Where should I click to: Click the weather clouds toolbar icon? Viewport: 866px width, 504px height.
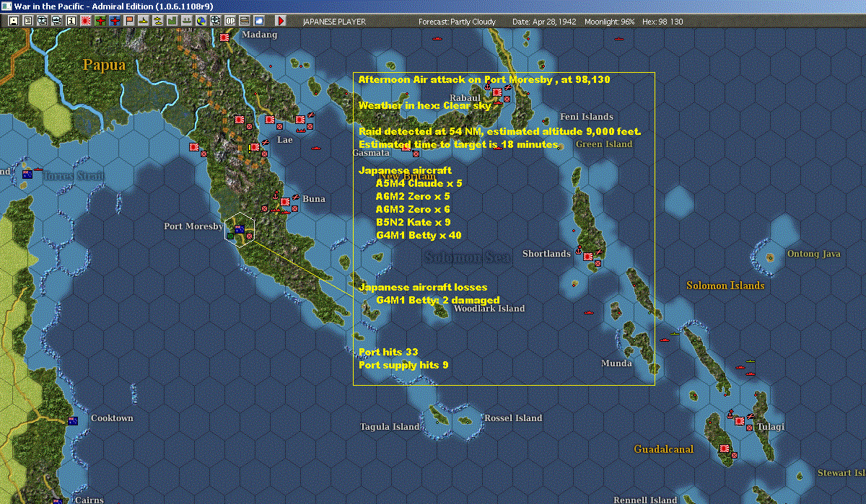tap(258, 21)
